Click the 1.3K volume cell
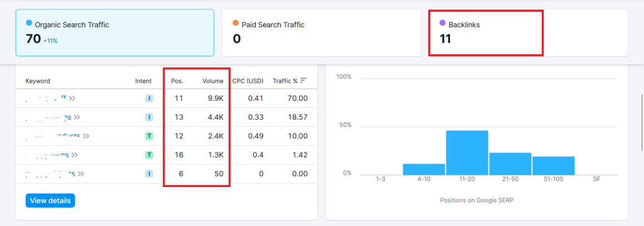 coord(216,155)
